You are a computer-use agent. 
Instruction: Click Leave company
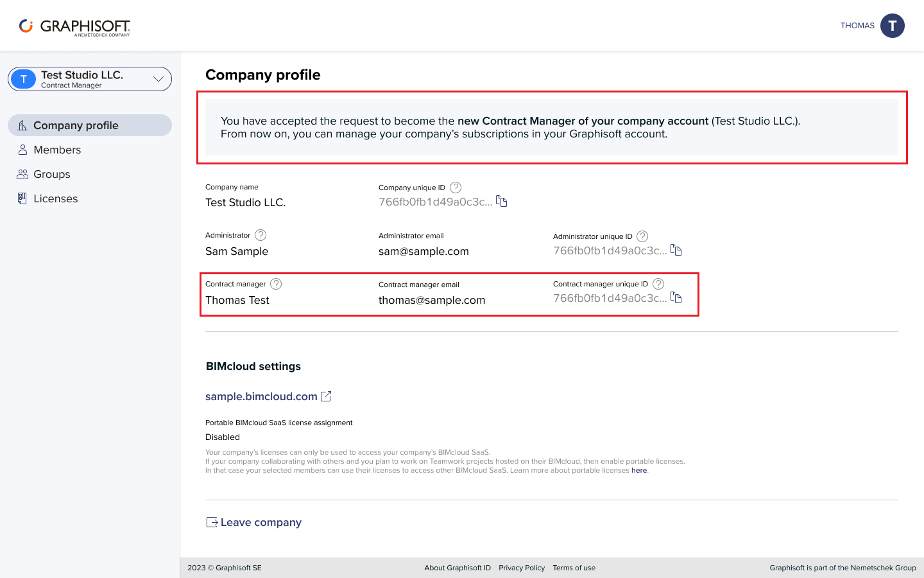tap(253, 522)
